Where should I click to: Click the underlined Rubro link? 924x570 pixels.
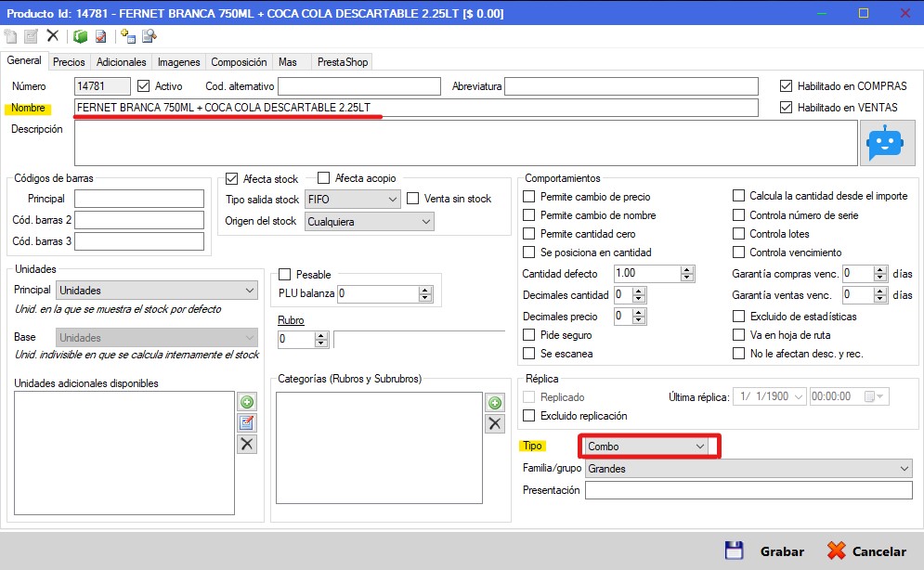tap(291, 320)
